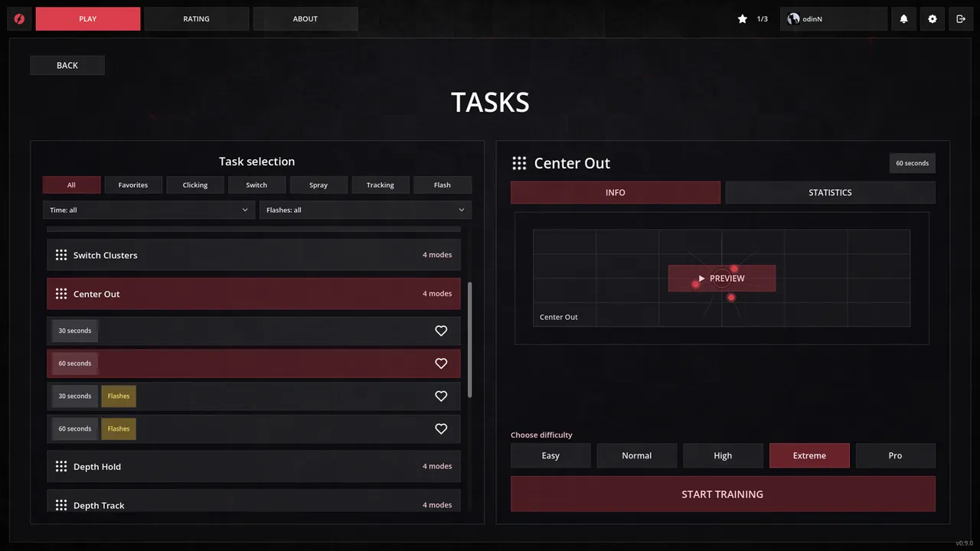
Task: Favorite the 60 seconds Flashes mode
Action: click(441, 429)
